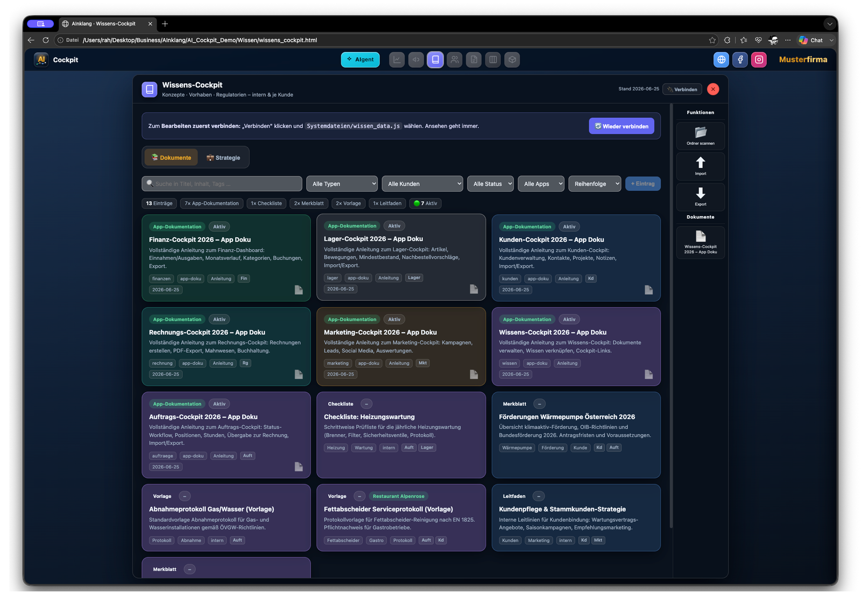Click the search field for Titel, Inhalt, Tags
The width and height of the screenshot is (861, 616).
(x=222, y=184)
